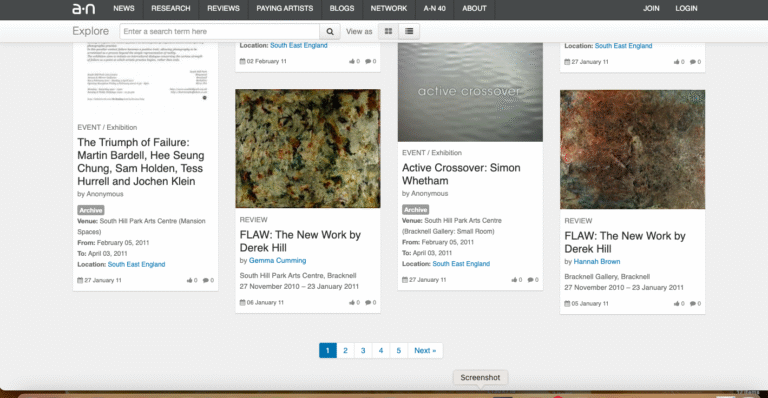Viewport: 768px width, 398px height.
Task: Click the Login link
Action: [x=686, y=8]
